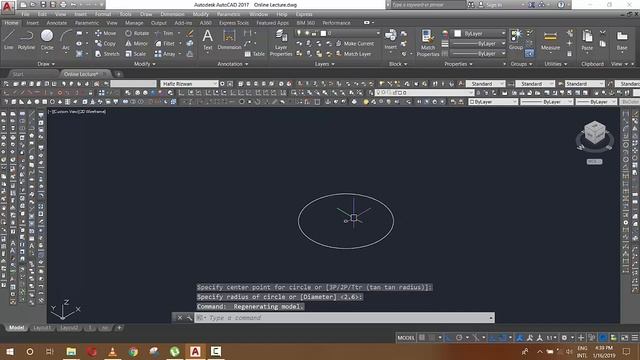The width and height of the screenshot is (640, 360).
Task: Click the Rotate tool
Action: (137, 33)
